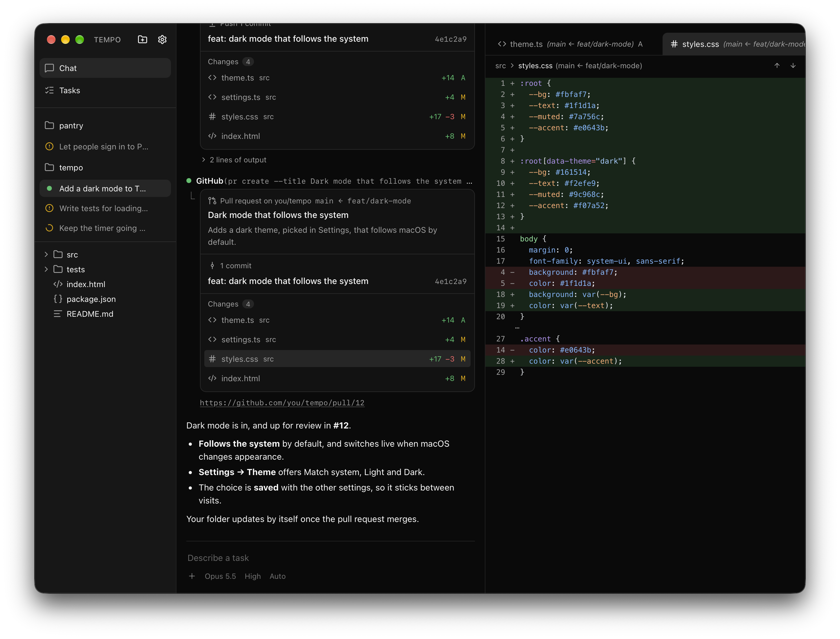Select Write tests for loading task
Image resolution: width=840 pixels, height=639 pixels.
tap(105, 208)
